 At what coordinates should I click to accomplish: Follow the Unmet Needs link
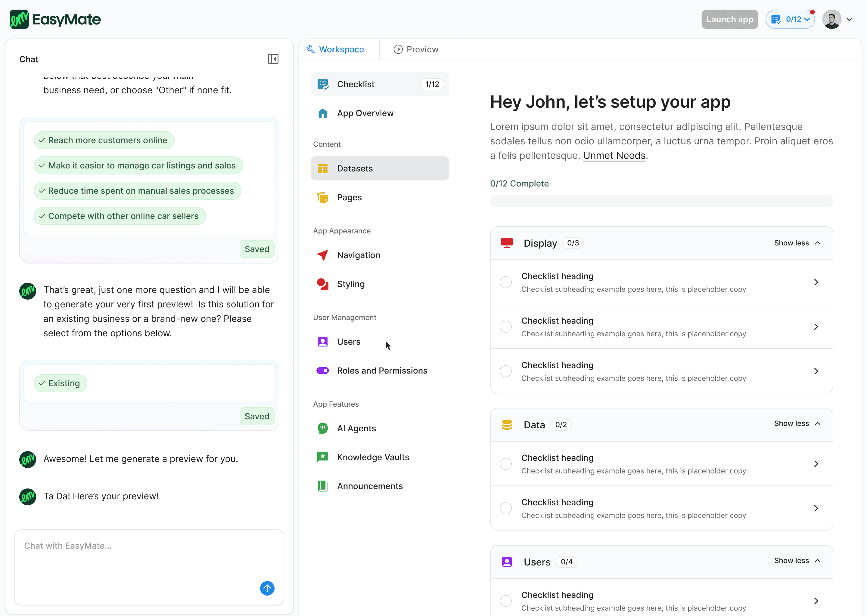click(614, 156)
